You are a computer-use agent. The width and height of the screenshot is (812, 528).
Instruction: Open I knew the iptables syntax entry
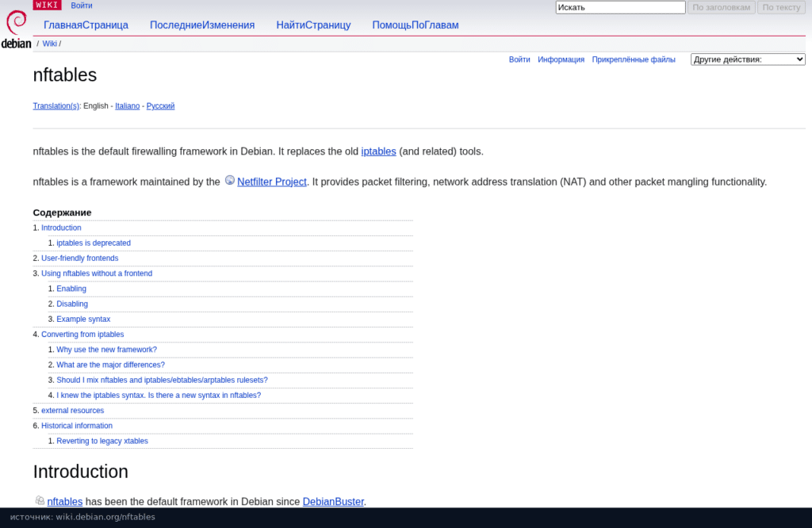pyautogui.click(x=159, y=395)
